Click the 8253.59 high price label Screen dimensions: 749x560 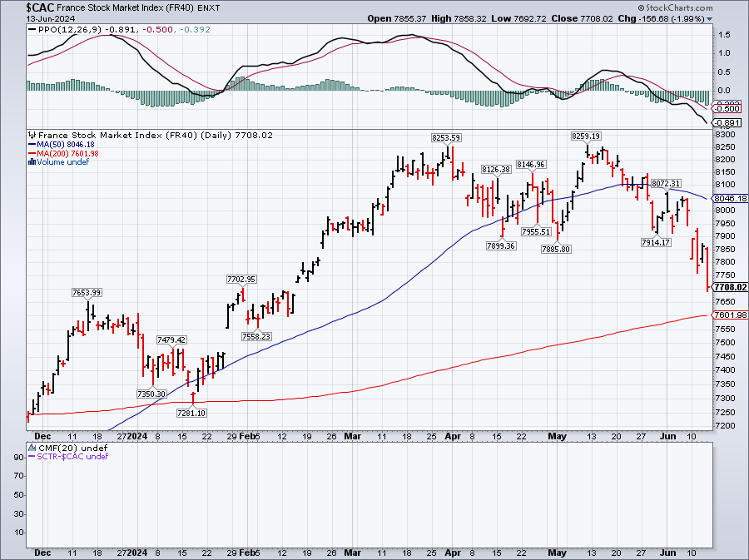click(446, 137)
